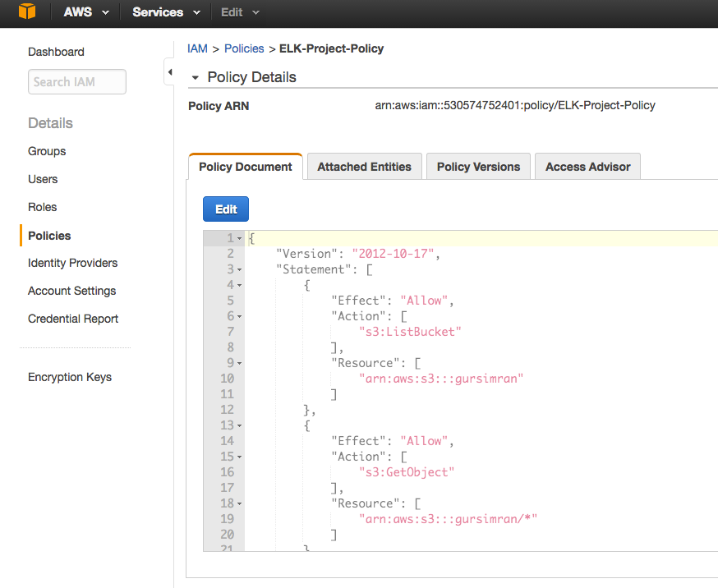The height and width of the screenshot is (588, 718).
Task: Open the Services dropdown menu
Action: click(166, 12)
